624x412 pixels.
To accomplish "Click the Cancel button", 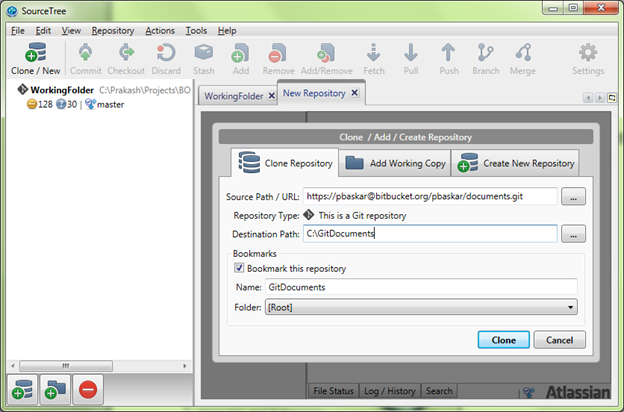I will click(559, 340).
